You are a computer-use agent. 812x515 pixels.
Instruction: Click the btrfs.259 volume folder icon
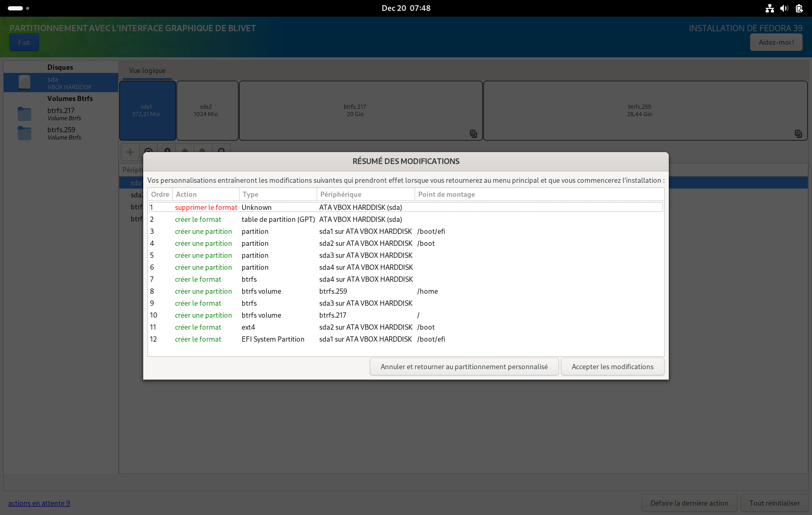coord(24,133)
